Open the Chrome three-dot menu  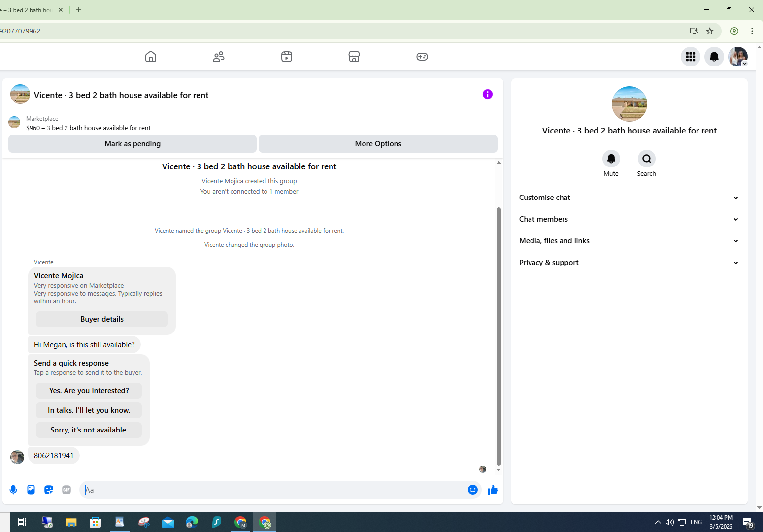click(x=752, y=31)
